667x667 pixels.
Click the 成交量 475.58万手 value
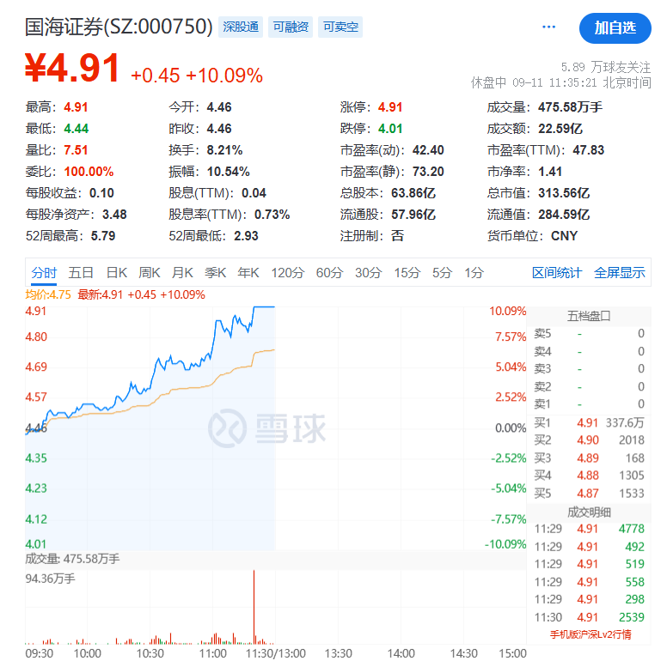pos(570,107)
